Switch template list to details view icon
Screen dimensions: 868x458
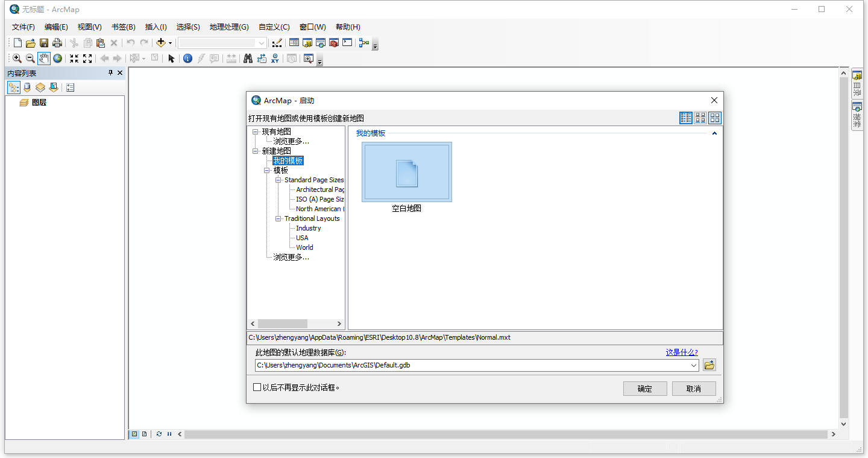pos(686,118)
